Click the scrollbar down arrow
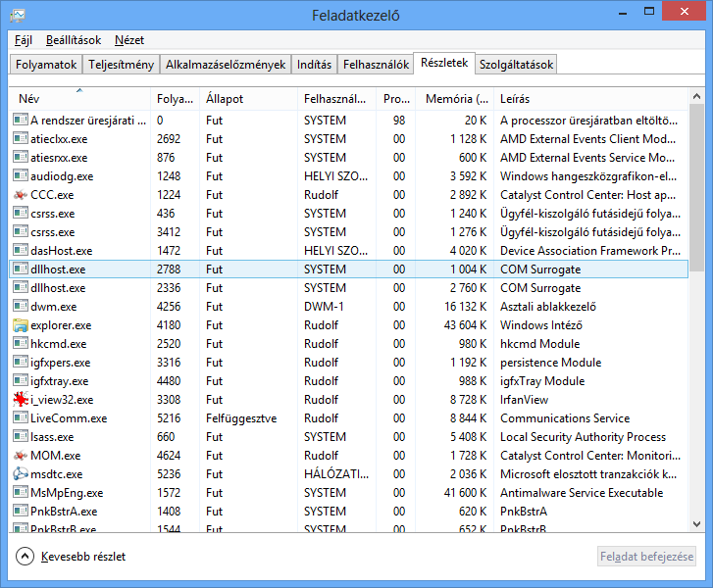 (x=696, y=524)
